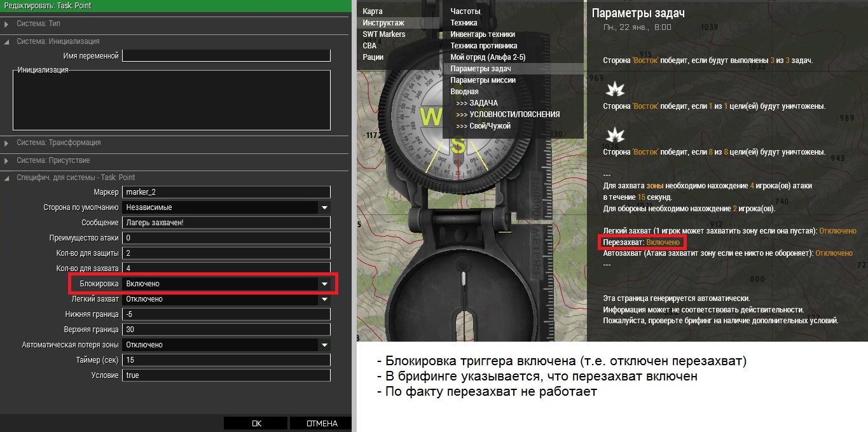Open the Блокировка dropdown arrow
Screen dimensions: 868x432
point(324,284)
